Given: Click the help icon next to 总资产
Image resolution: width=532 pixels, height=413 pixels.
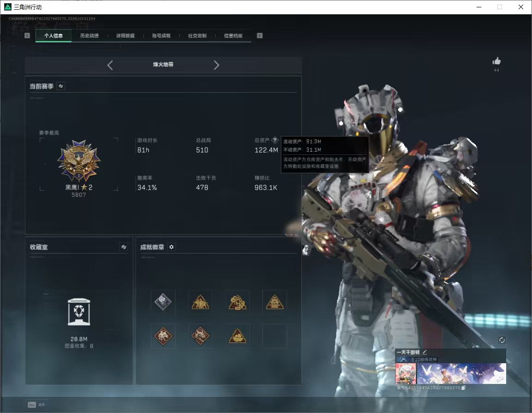Looking at the screenshot, I should tap(275, 140).
